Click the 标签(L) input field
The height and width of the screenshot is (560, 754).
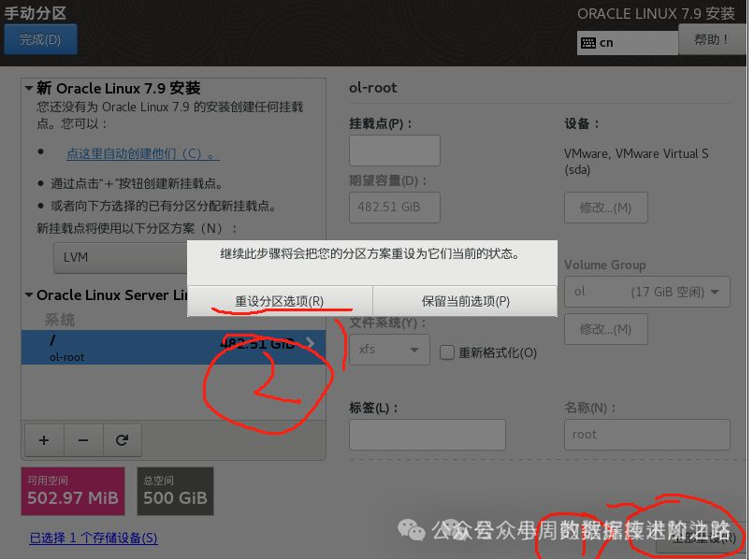(x=428, y=435)
